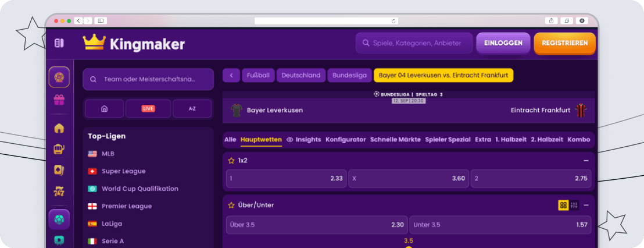644x248 pixels.
Task: Open World Cup Qualifikation league
Action: point(133,189)
